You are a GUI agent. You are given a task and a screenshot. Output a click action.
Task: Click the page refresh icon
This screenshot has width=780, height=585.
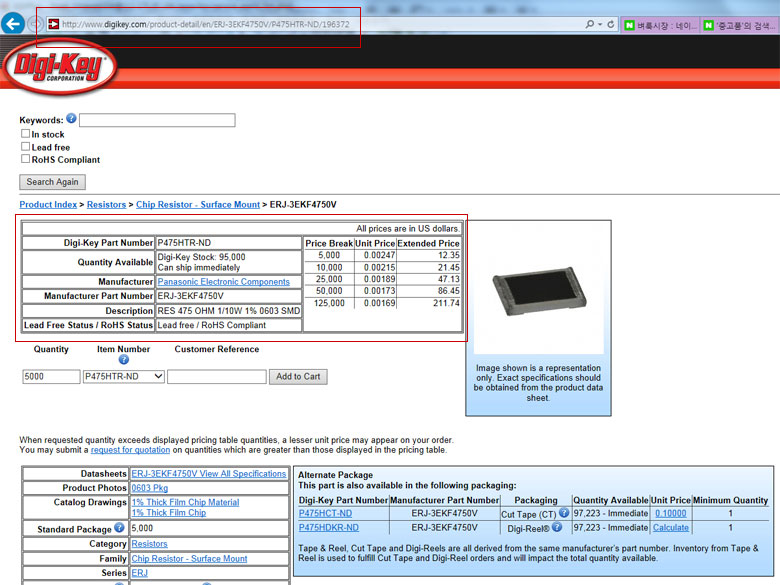[x=611, y=24]
